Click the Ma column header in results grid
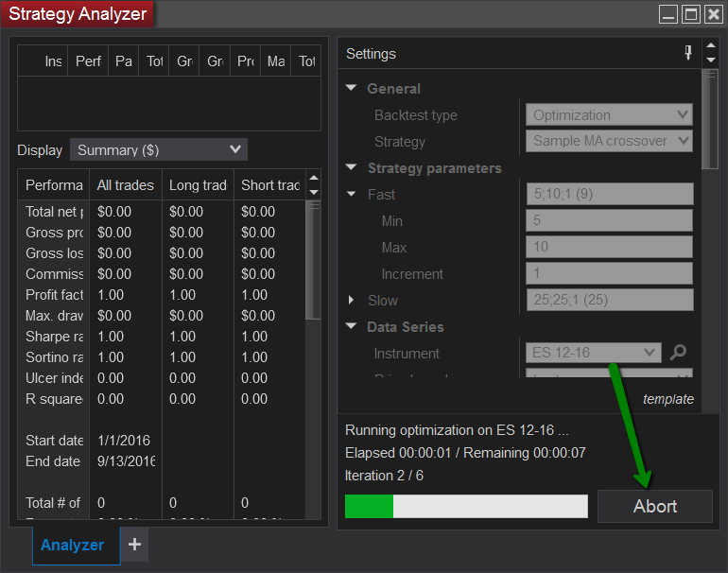The width and height of the screenshot is (728, 573). 276,61
